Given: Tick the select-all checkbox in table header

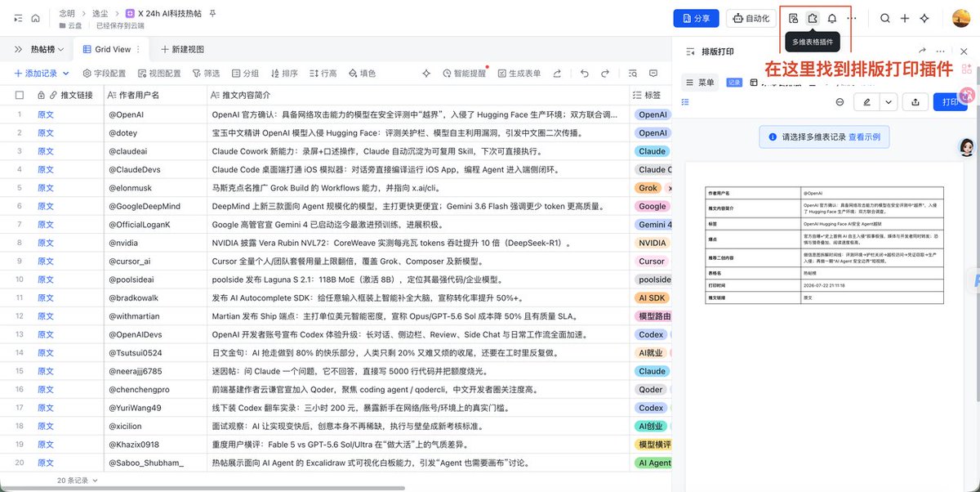Looking at the screenshot, I should [x=20, y=96].
